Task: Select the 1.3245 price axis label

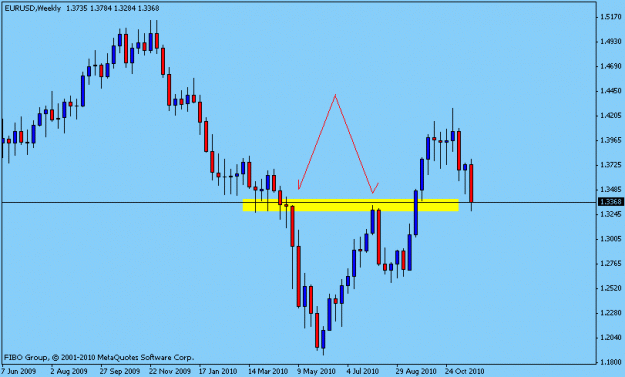Action: (x=611, y=214)
